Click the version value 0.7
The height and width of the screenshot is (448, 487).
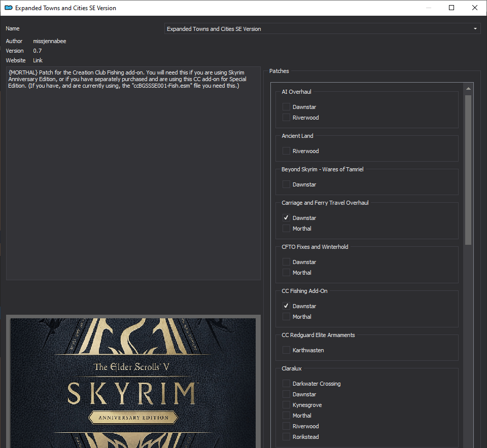pos(37,51)
